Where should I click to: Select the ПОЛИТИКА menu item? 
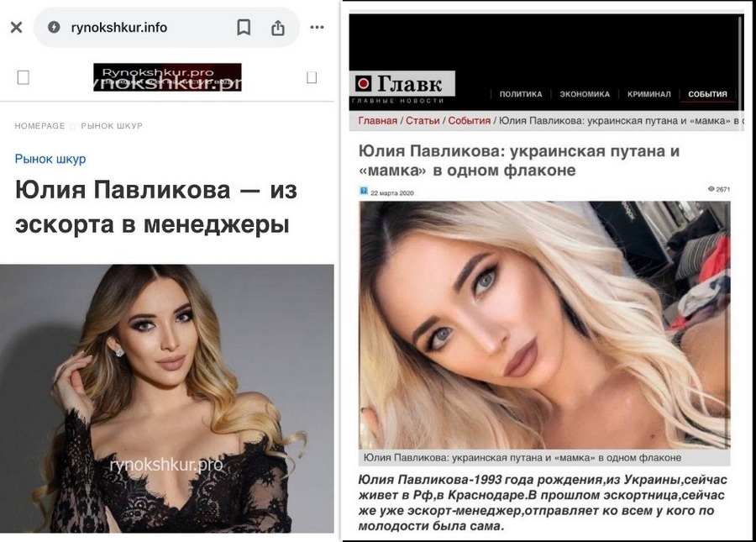click(x=521, y=94)
